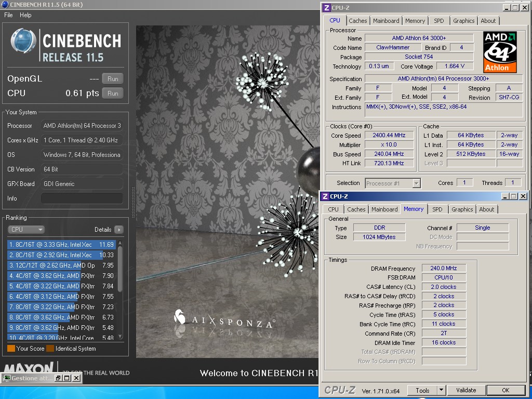
Task: Switch to CPU tab in lower CPU-Z
Action: pos(333,209)
